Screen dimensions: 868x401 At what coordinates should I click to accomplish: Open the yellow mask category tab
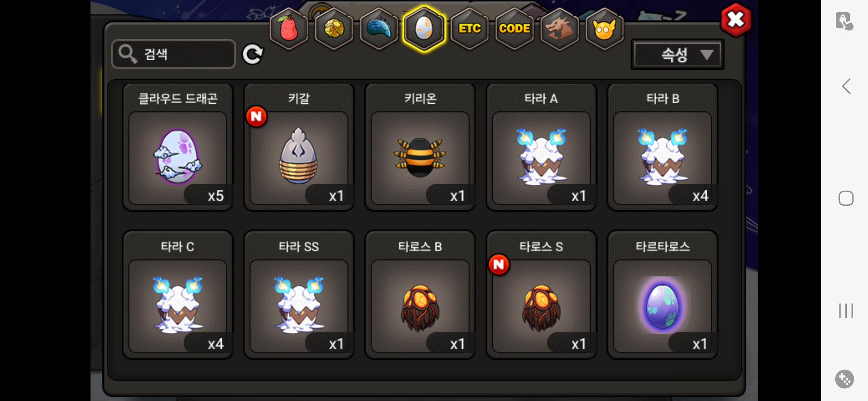pyautogui.click(x=604, y=29)
